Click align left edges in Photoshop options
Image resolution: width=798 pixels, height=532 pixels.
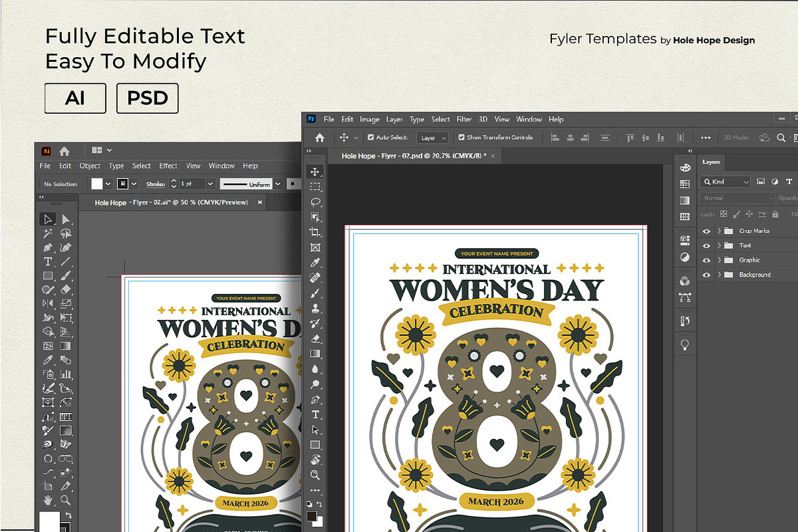click(555, 138)
